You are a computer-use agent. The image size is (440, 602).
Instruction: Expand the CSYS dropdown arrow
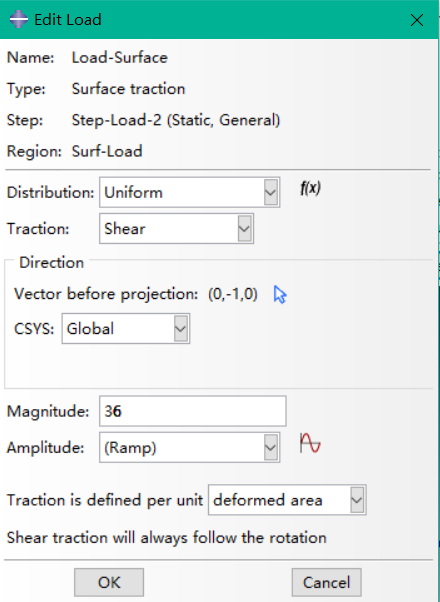tap(181, 329)
